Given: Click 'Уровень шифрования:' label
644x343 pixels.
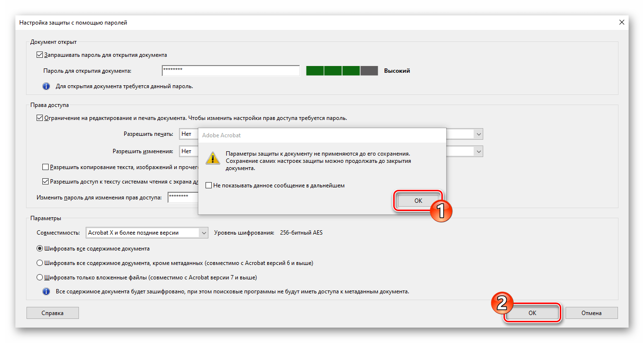Looking at the screenshot, I should [244, 233].
